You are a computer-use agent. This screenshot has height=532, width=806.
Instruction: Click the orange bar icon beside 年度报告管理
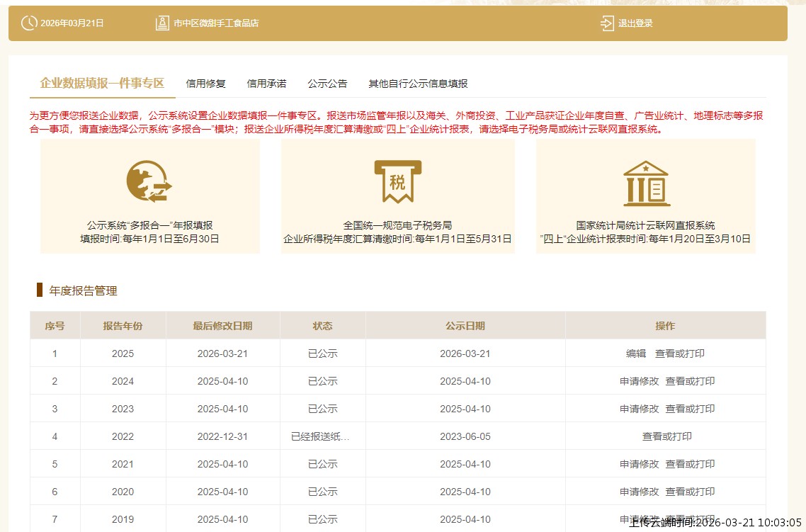[39, 290]
